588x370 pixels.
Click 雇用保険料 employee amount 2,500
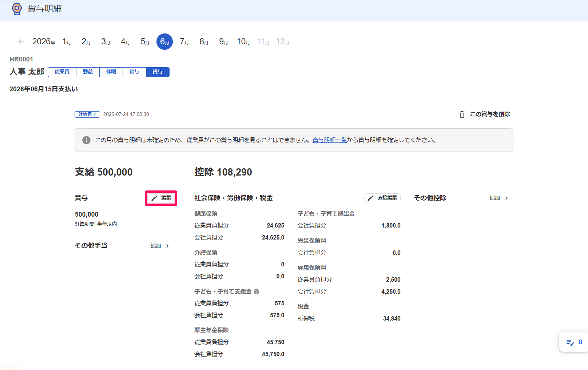tap(393, 280)
